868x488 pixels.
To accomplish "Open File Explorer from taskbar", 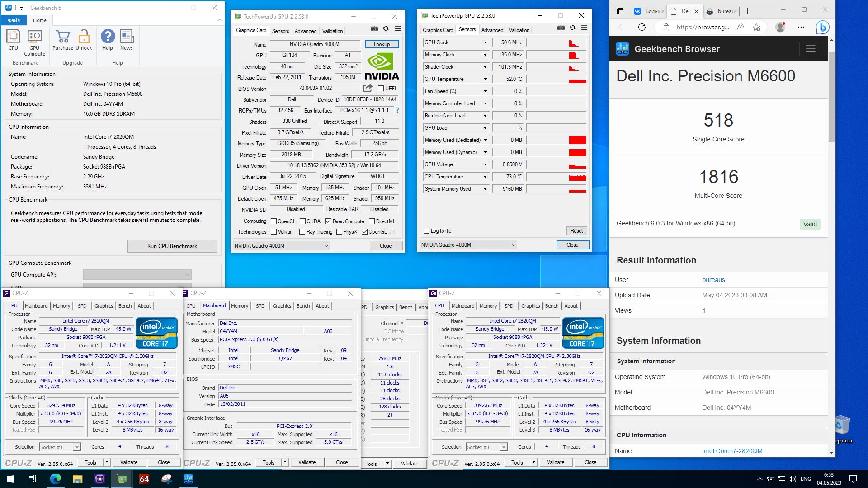I will click(x=77, y=479).
